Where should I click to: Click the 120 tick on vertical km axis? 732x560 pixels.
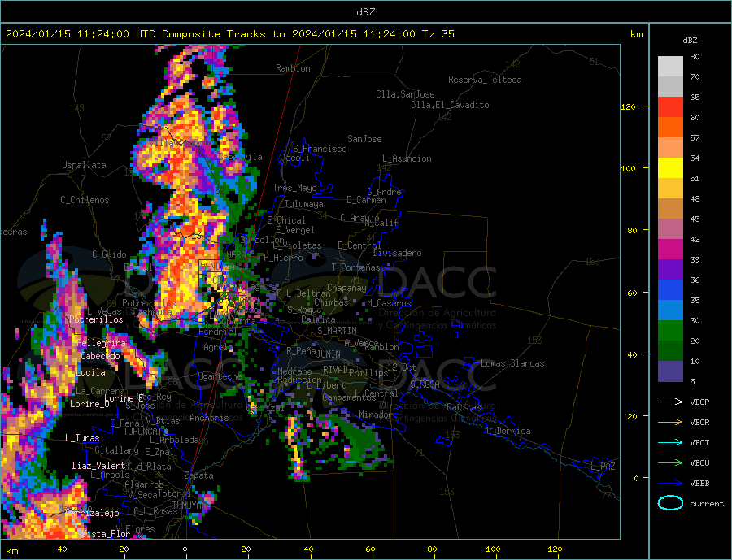click(629, 106)
